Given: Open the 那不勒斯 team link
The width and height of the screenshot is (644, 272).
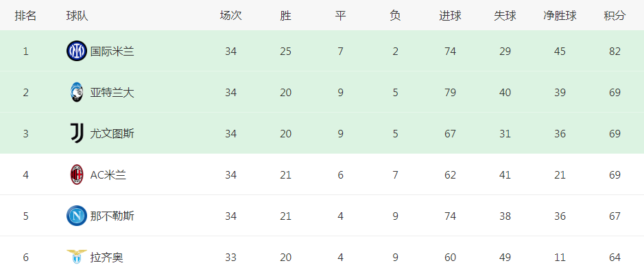Looking at the screenshot, I should point(112,216).
